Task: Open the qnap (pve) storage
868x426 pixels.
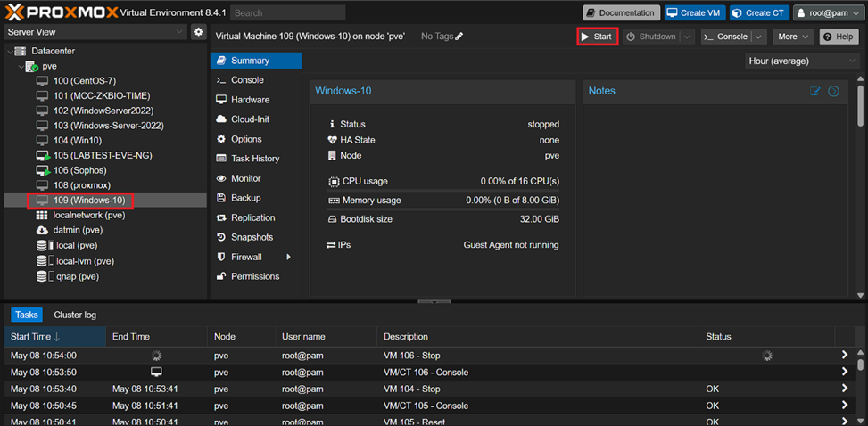Action: [x=75, y=276]
